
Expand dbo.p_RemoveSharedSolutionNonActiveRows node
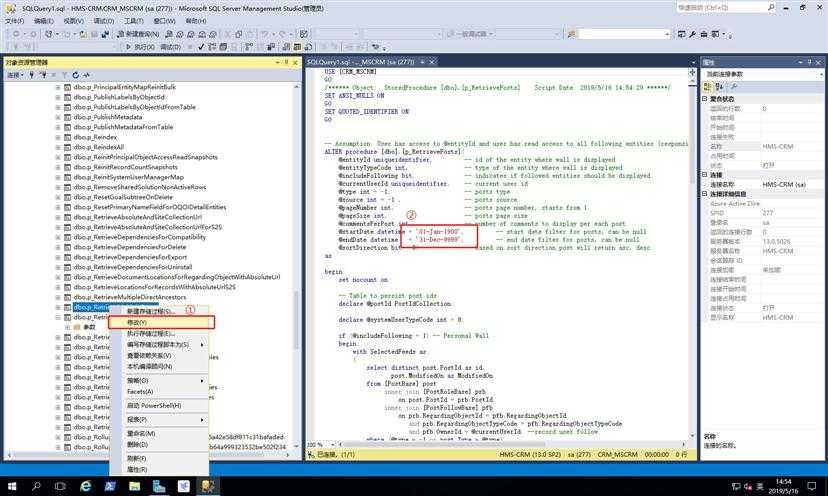pos(58,187)
